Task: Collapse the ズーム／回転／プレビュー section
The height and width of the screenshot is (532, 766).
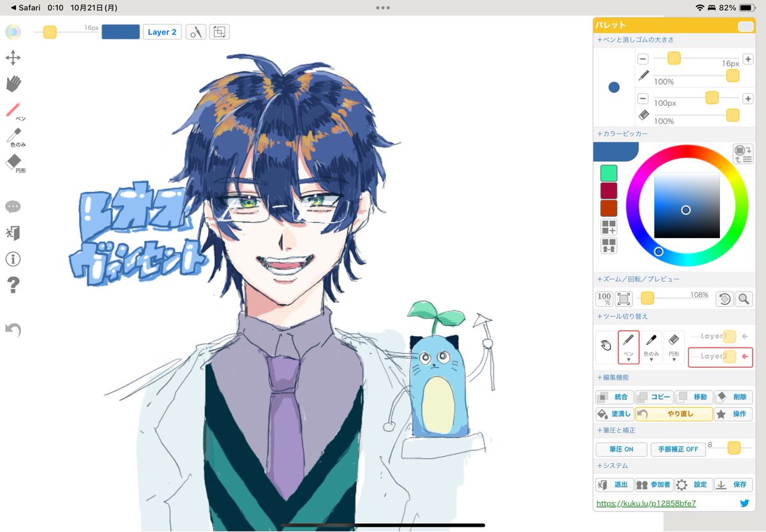Action: coord(638,279)
